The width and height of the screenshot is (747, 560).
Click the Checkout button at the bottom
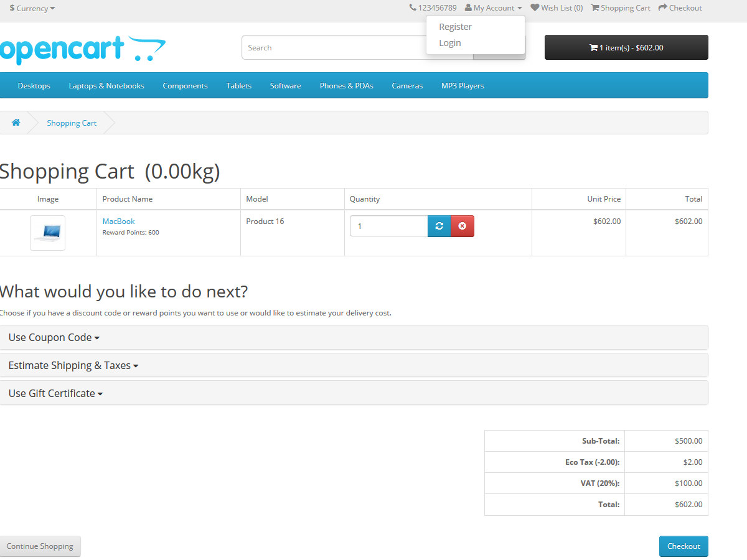pyautogui.click(x=684, y=546)
